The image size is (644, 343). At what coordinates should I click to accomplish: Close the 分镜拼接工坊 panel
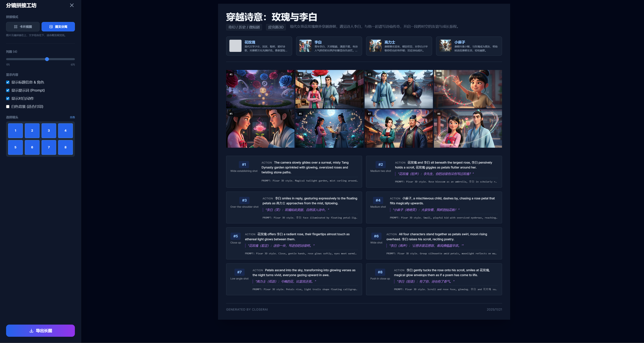(x=72, y=5)
